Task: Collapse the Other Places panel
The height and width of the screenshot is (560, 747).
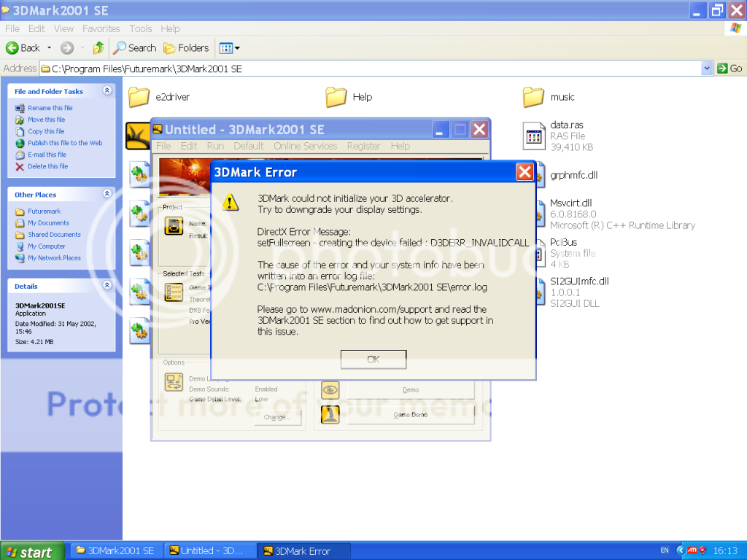Action: (x=107, y=194)
